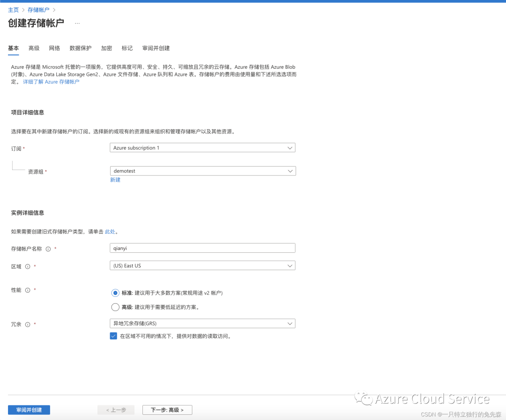Switch to the 网络 tab
506x420 pixels.
tap(54, 48)
